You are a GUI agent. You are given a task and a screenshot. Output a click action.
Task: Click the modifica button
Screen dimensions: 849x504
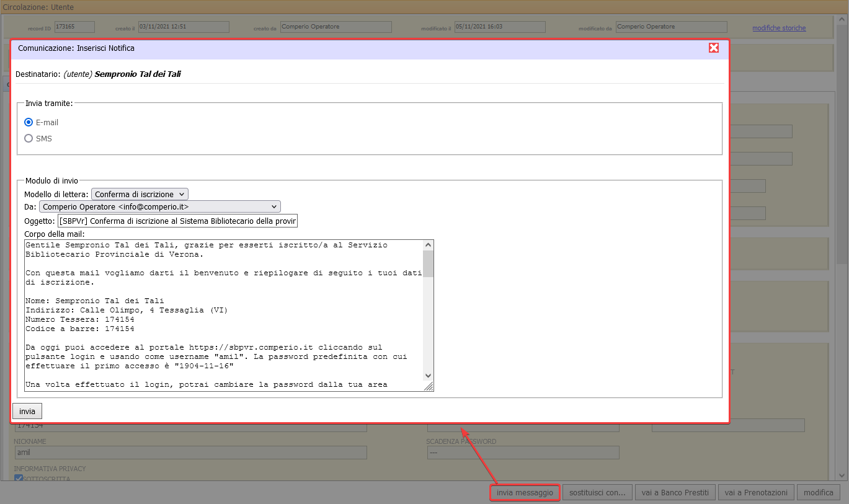pyautogui.click(x=818, y=493)
